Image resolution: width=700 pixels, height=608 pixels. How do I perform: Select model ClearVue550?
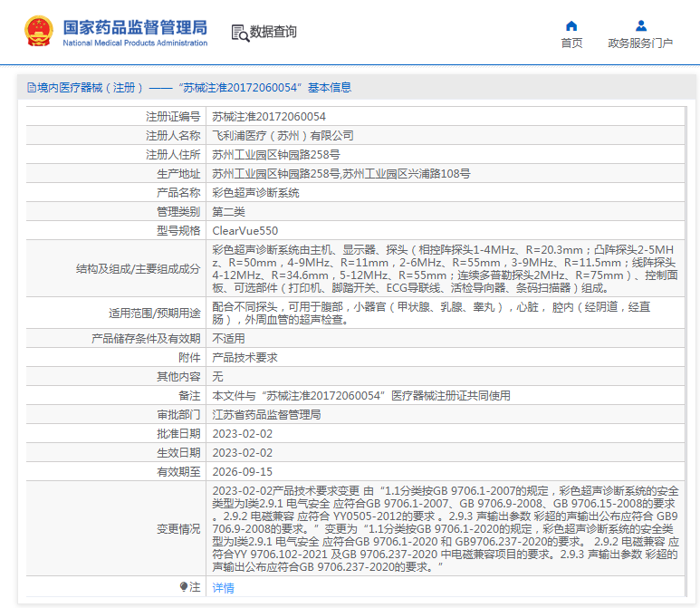click(x=245, y=230)
